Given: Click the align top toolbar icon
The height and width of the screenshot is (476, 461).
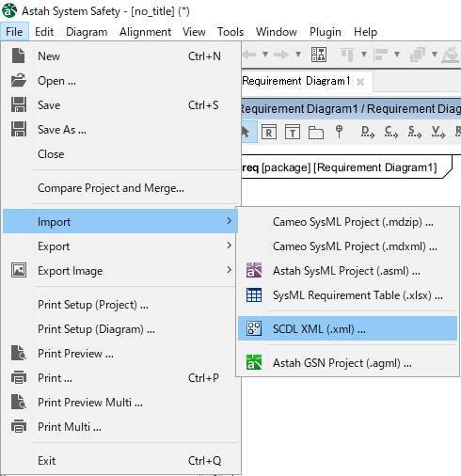Looking at the screenshot, I should click(x=347, y=55).
